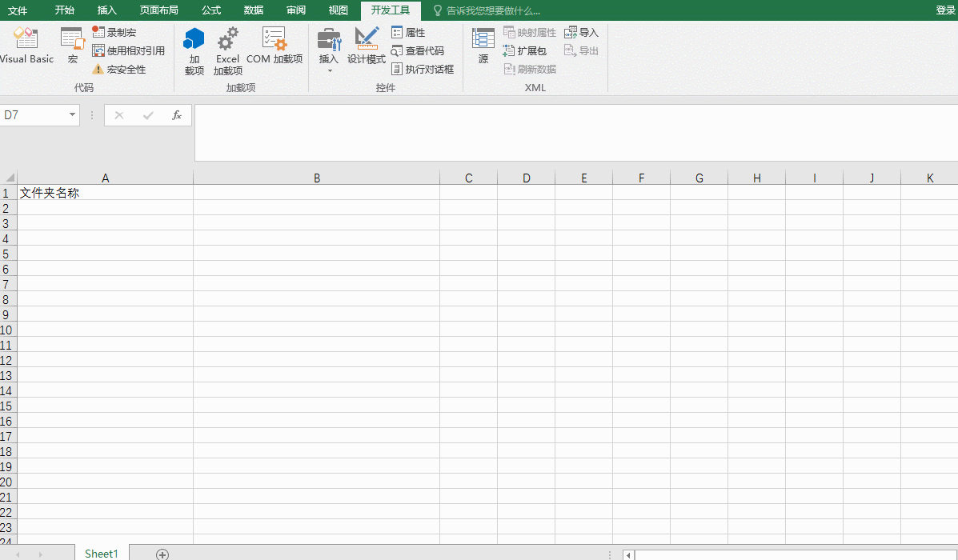Switch to the 开始 ribbon tab

[64, 10]
